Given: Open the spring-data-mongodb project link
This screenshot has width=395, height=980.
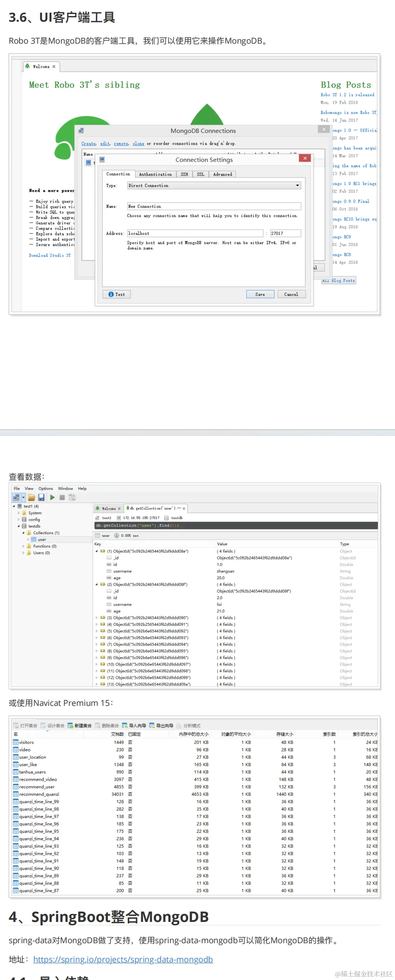Looking at the screenshot, I should click(123, 959).
